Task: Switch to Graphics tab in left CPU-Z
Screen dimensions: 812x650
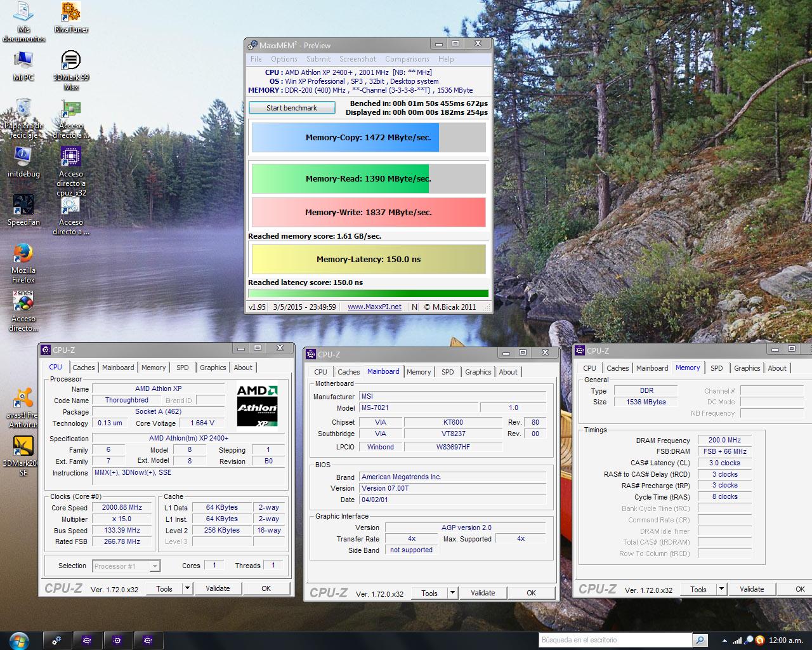Action: [x=213, y=368]
